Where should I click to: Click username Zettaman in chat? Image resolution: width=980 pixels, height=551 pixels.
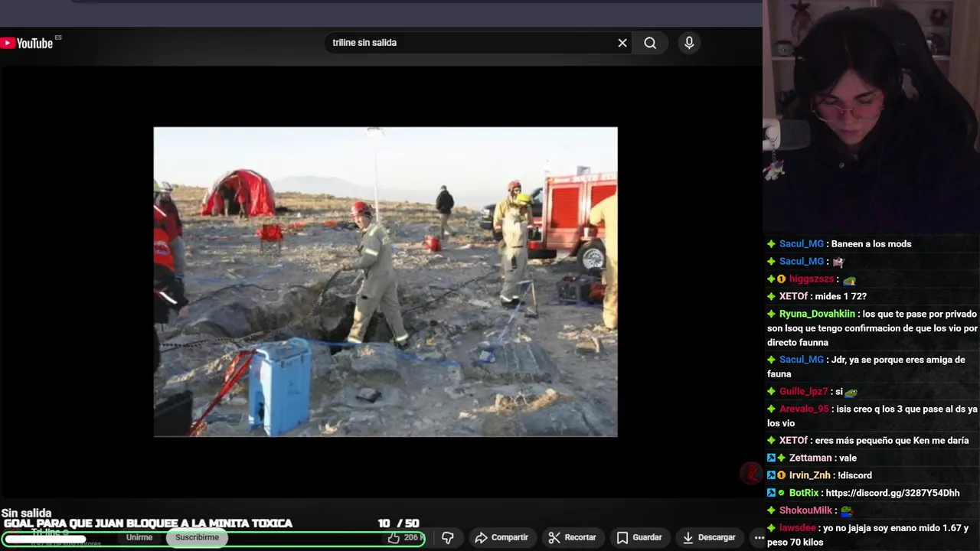click(810, 458)
